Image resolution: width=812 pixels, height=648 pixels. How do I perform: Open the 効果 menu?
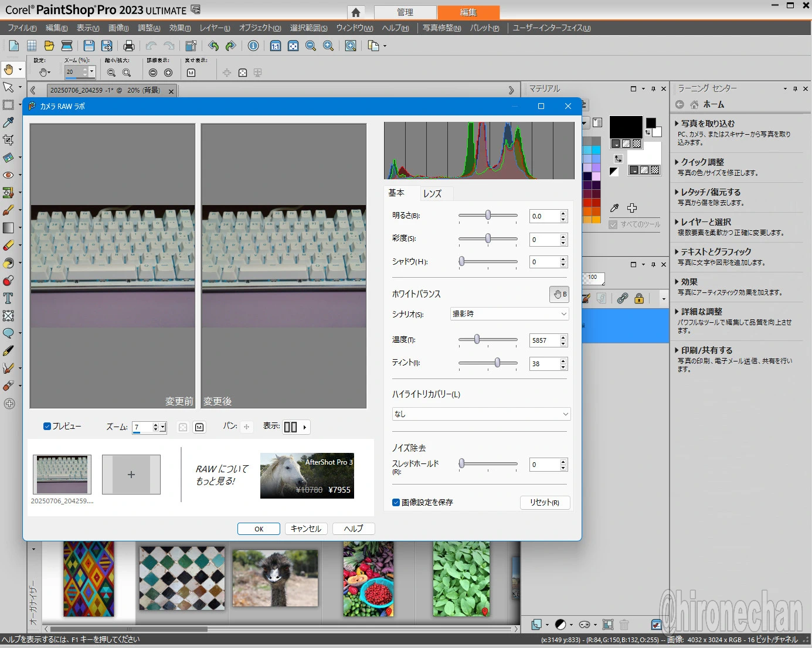click(180, 28)
